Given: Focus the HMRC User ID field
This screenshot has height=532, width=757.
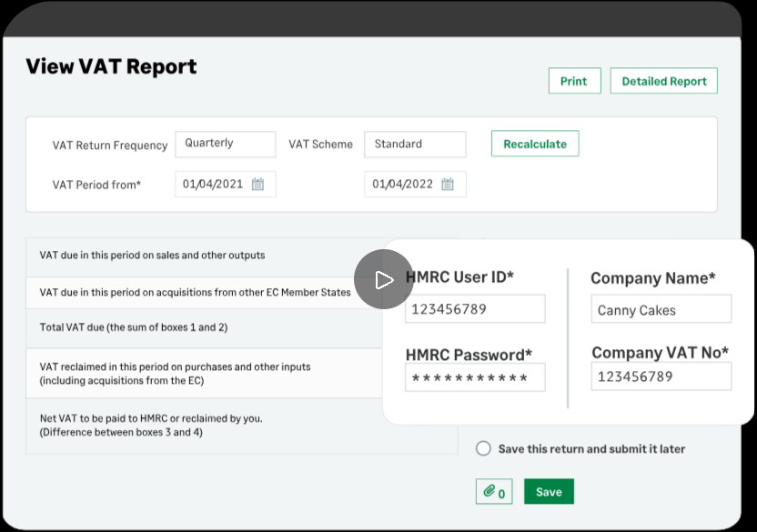Looking at the screenshot, I should (x=475, y=309).
